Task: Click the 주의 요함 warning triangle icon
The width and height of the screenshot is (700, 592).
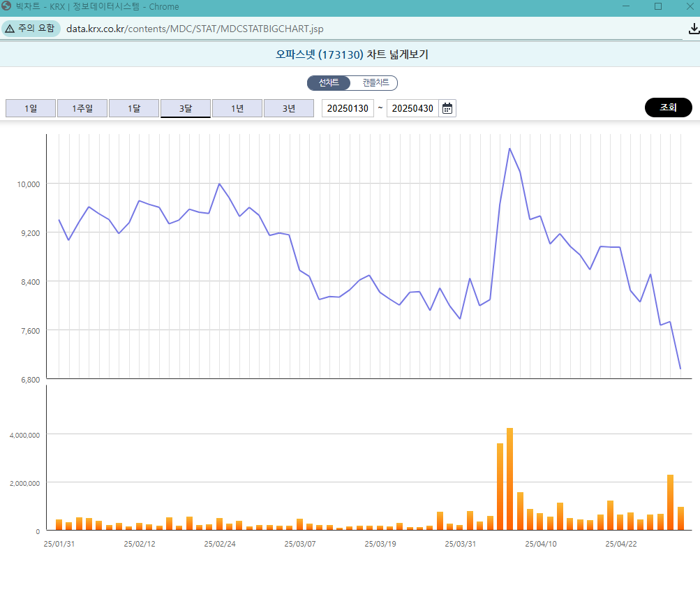Action: pyautogui.click(x=9, y=29)
